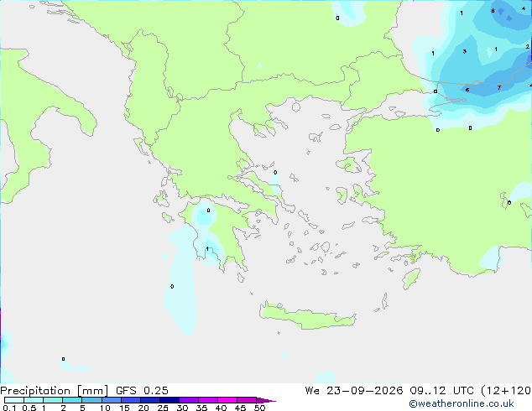Pick the 10–15 mm legend swatch
Image resolution: width=532 pixels, height=411 pixels.
point(111,400)
